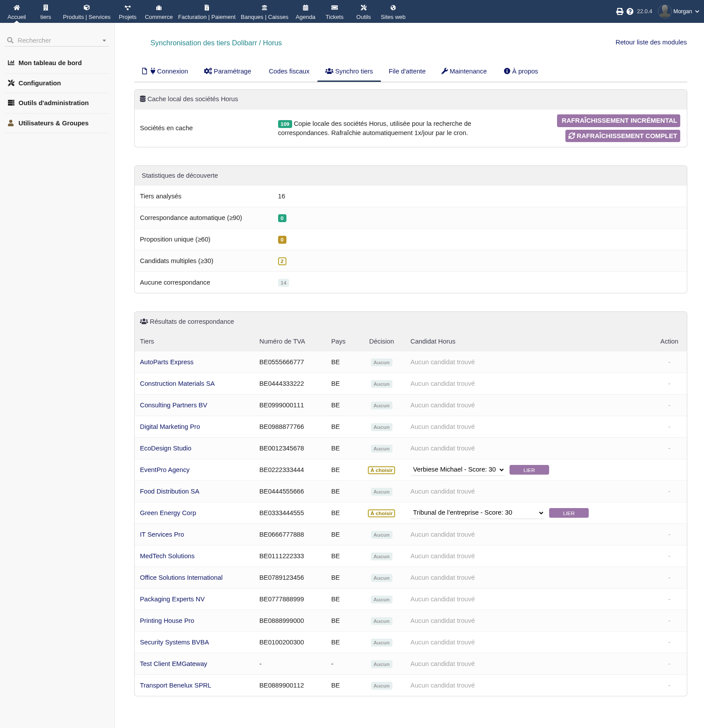Click Rafraîchissement complet button

pos(623,136)
